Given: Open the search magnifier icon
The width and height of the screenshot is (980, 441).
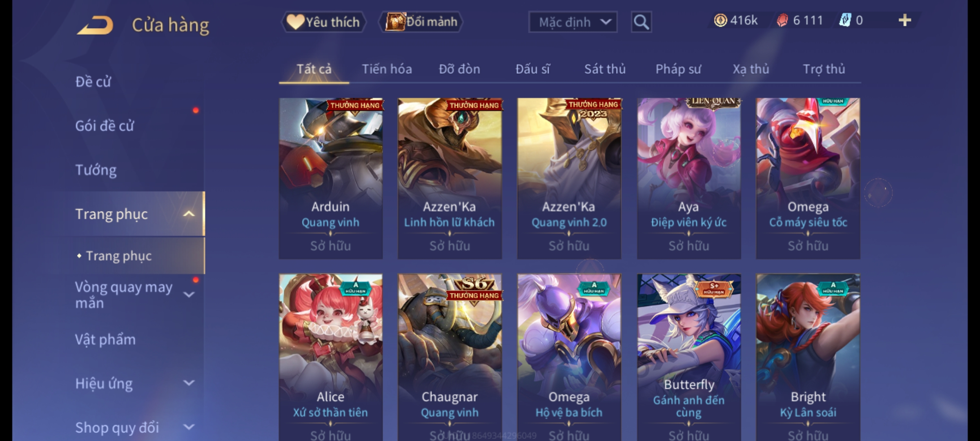Looking at the screenshot, I should point(641,22).
